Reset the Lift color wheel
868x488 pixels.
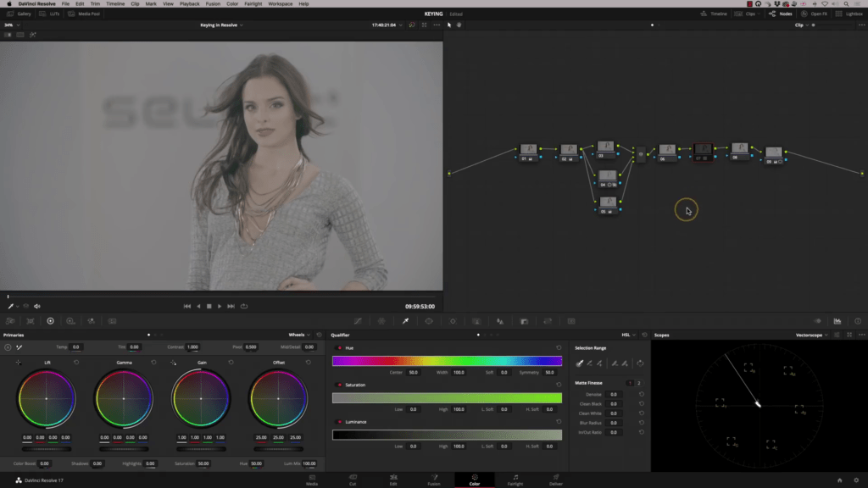[76, 362]
